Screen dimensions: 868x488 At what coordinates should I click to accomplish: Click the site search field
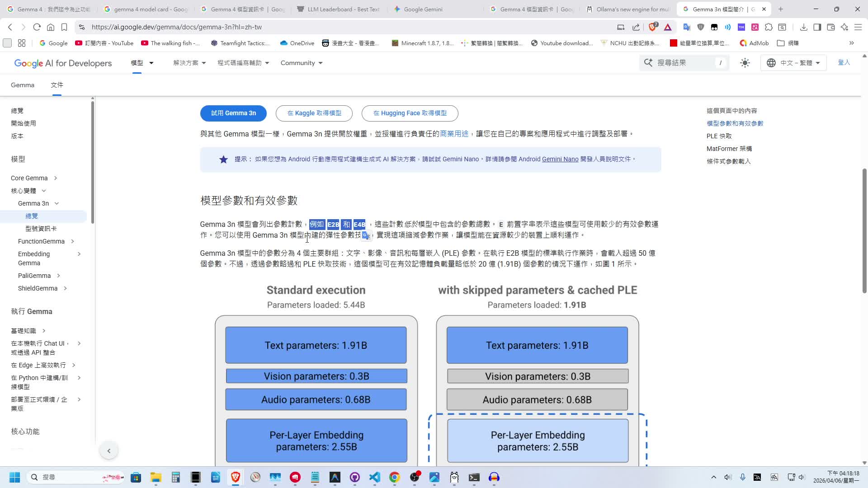(684, 63)
